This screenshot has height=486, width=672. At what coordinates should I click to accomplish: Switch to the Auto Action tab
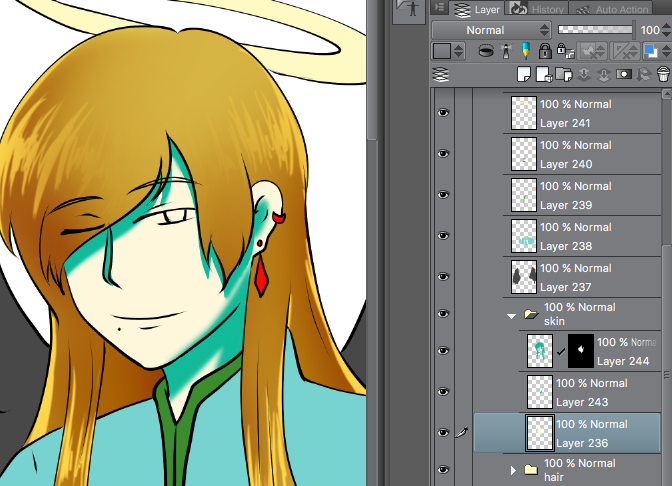coord(612,9)
